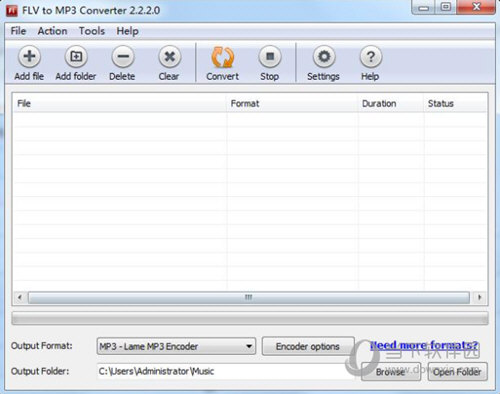Close the FLV to MP3 Converter window

[476, 7]
